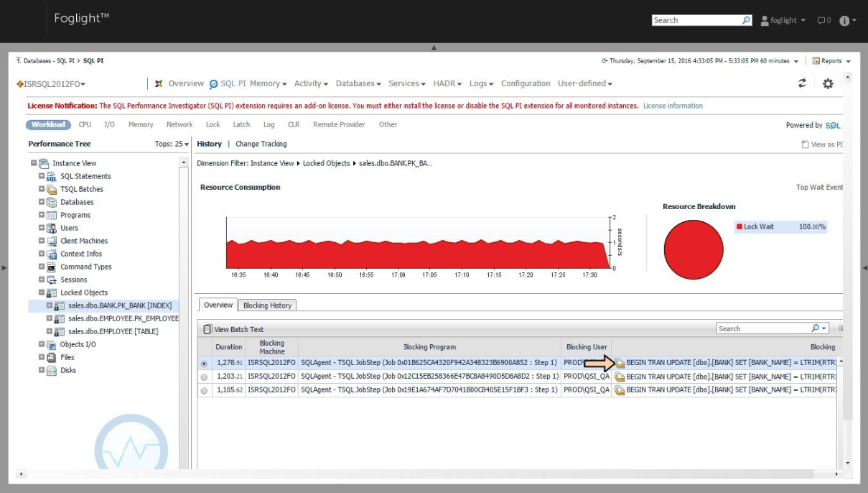The width and height of the screenshot is (868, 493).
Task: Click the View Batch Text document icon
Action: 207,329
